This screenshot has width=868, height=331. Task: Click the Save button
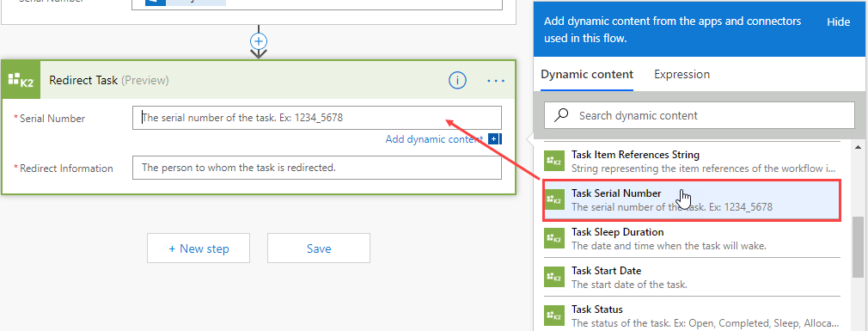point(319,248)
